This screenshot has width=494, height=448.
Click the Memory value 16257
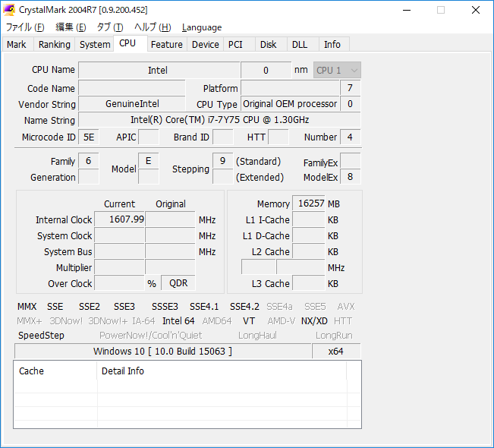click(x=309, y=203)
